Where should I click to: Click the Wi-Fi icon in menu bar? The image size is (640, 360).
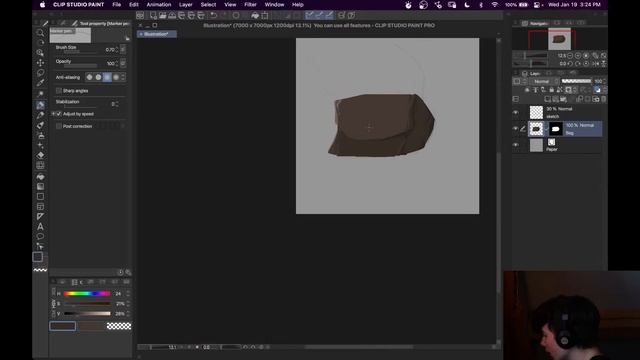(x=494, y=4)
